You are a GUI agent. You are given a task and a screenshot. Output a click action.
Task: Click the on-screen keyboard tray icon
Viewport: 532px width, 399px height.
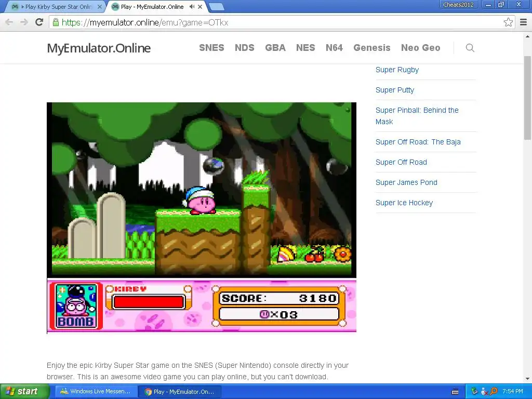[455, 392]
